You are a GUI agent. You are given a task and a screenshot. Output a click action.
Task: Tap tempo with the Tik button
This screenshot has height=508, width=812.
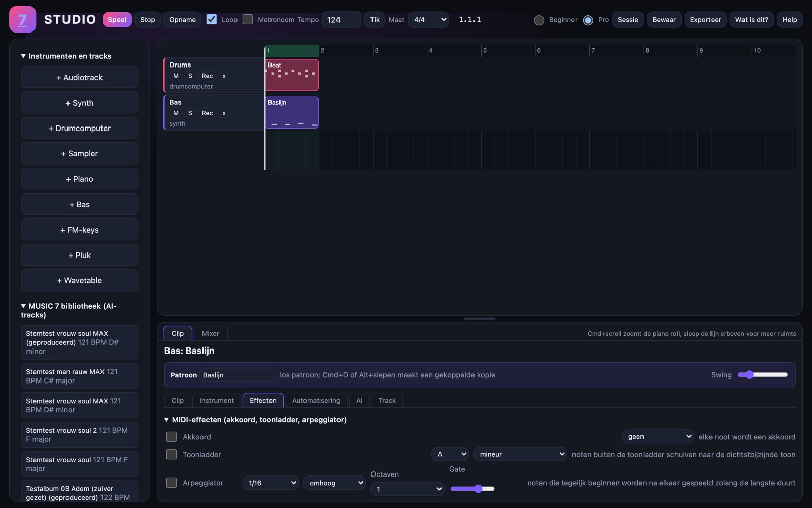[375, 19]
